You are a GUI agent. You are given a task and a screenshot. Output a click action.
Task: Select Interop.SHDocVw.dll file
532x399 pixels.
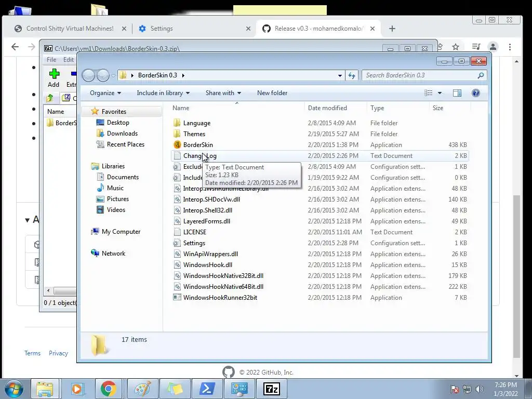pos(211,199)
